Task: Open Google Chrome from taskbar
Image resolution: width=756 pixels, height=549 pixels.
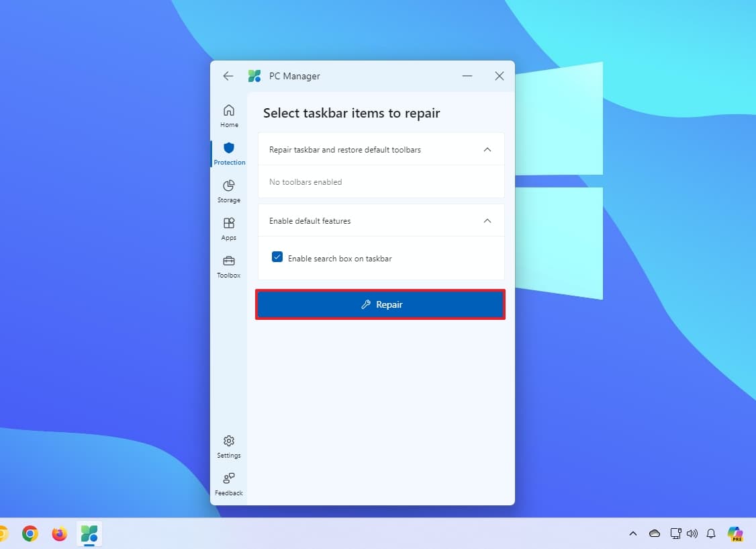Action: point(30,534)
